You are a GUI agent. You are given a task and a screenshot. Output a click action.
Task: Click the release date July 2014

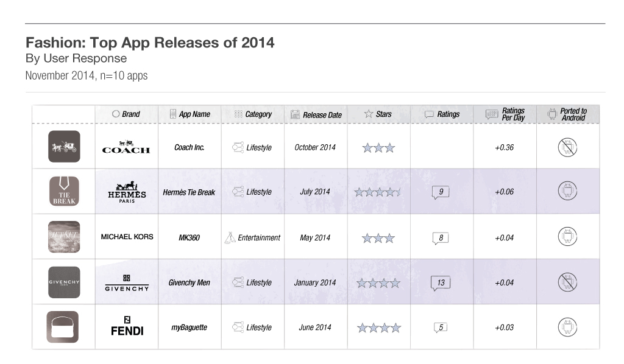(x=315, y=192)
